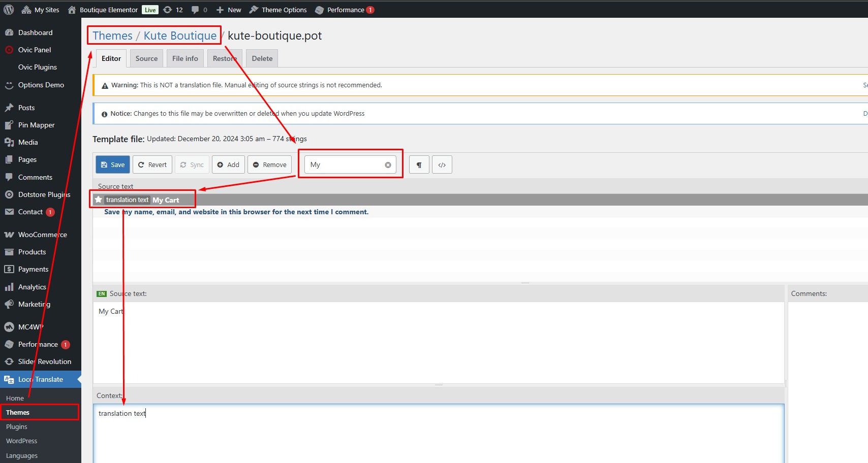
Task: Switch to the File info tab
Action: (x=185, y=58)
